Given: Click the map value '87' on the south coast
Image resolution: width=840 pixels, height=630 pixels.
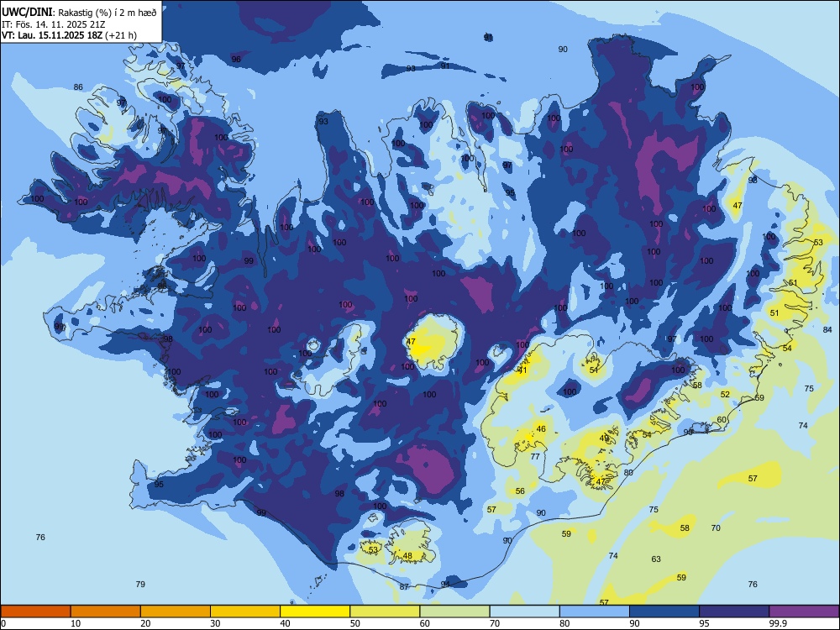Looking at the screenshot, I should tap(404, 587).
